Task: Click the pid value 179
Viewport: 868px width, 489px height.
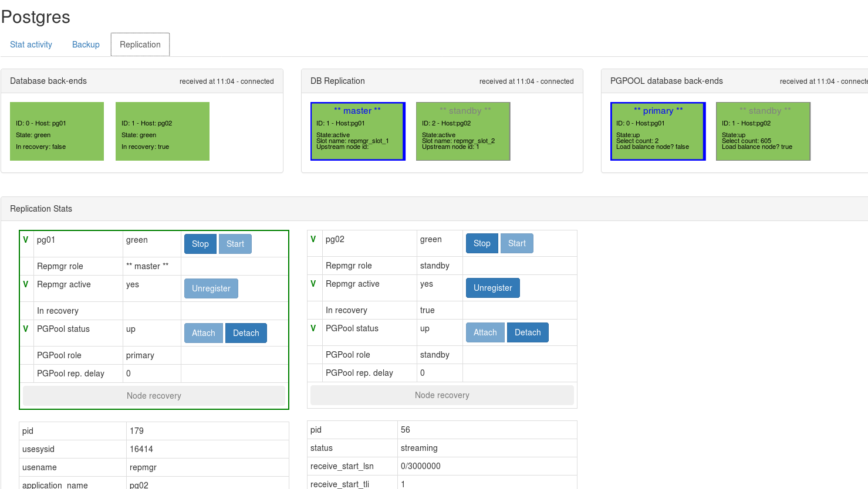Action: click(137, 431)
